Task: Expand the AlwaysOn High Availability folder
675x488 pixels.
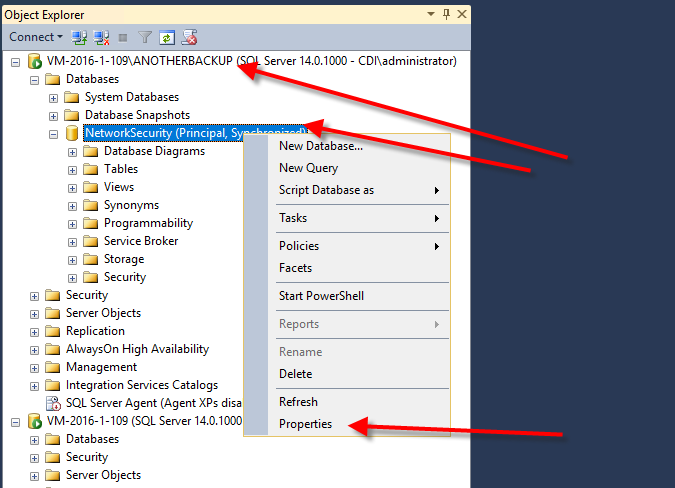Action: click(x=34, y=350)
